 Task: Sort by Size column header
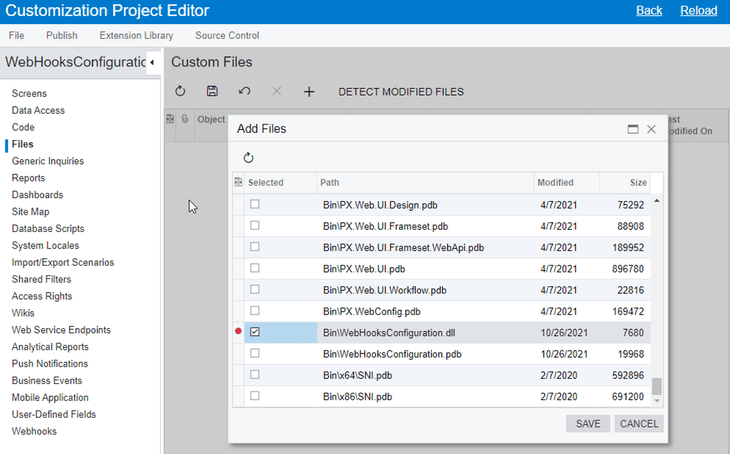pyautogui.click(x=625, y=183)
